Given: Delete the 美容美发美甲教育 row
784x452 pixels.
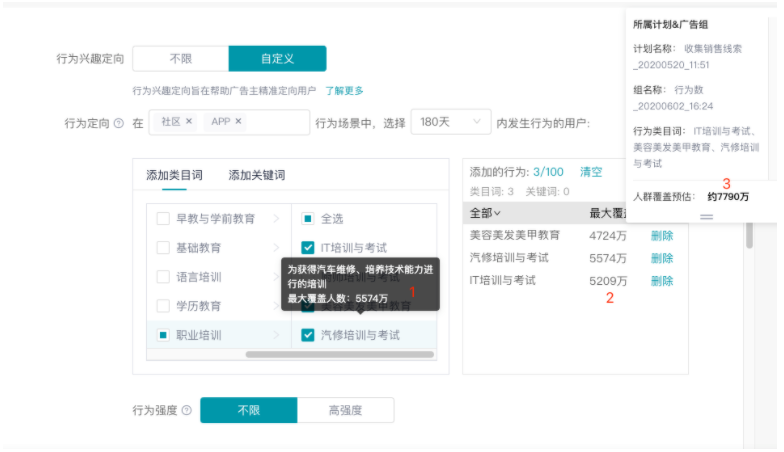Looking at the screenshot, I should tap(662, 236).
